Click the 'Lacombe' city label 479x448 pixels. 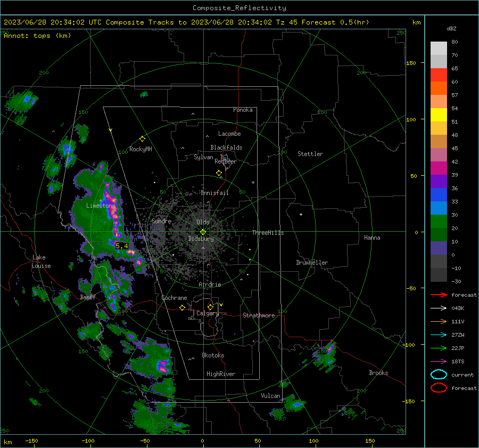tap(229, 134)
